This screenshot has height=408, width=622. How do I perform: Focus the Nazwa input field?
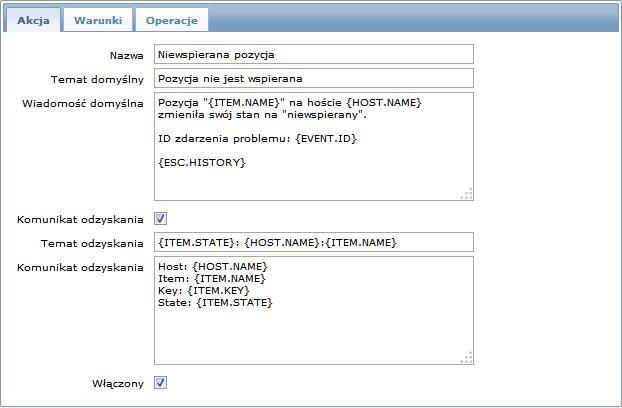point(314,54)
